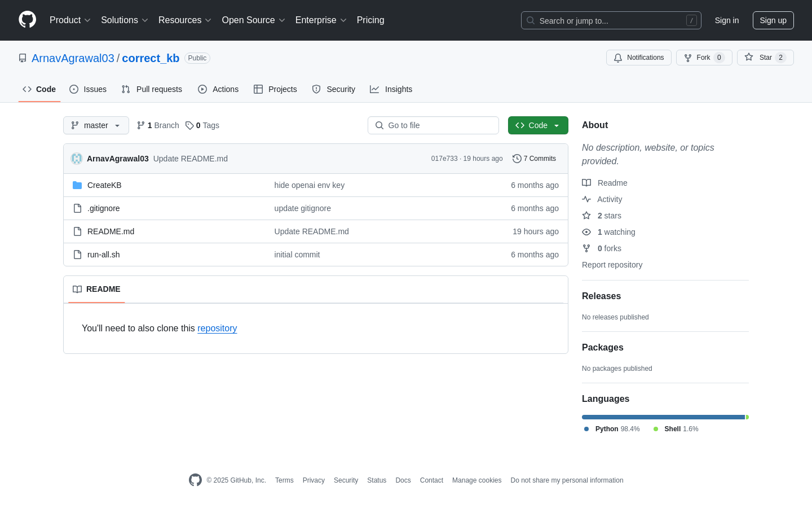Star this repository
Image resolution: width=812 pixels, height=508 pixels.
(x=765, y=58)
